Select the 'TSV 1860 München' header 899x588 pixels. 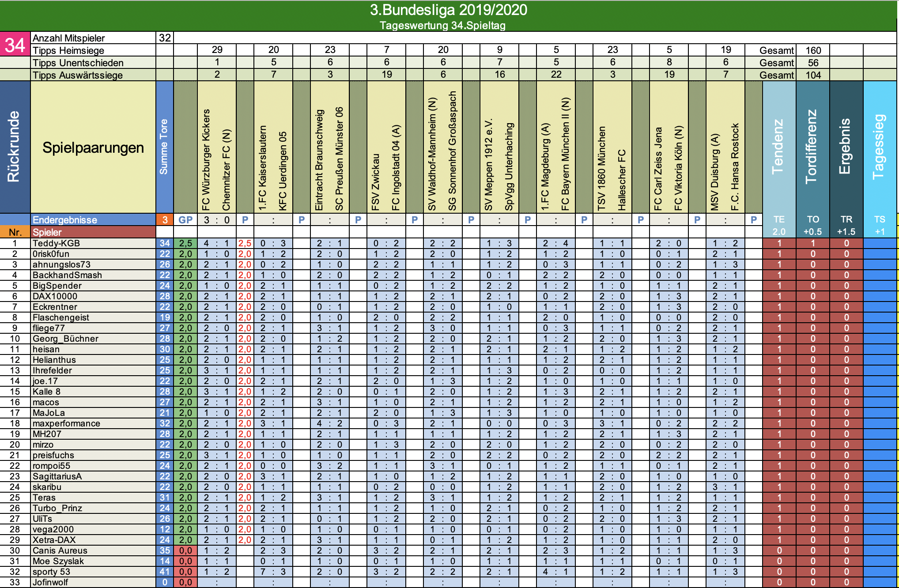(x=601, y=169)
